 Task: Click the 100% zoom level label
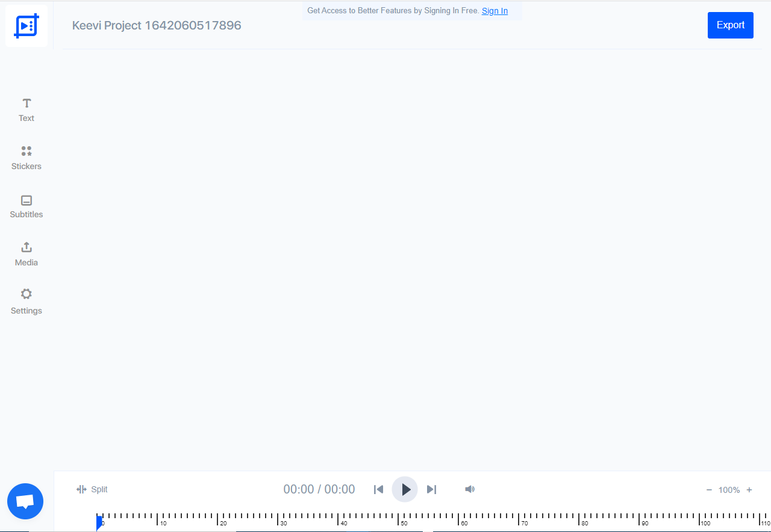729,490
